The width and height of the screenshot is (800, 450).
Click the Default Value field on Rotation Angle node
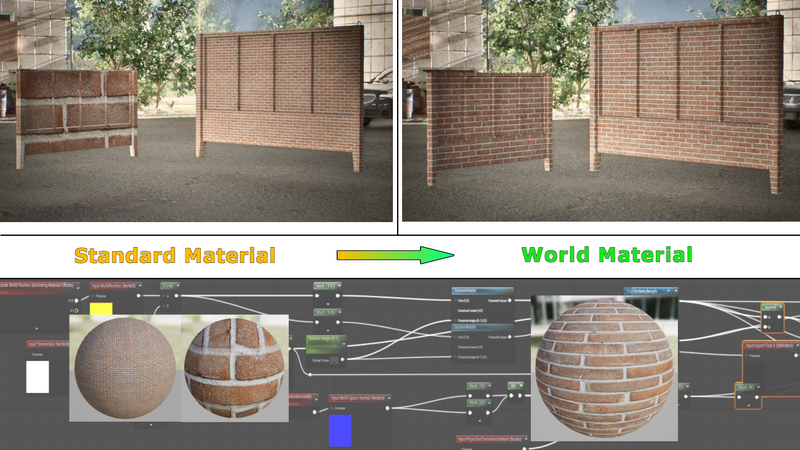point(334,360)
